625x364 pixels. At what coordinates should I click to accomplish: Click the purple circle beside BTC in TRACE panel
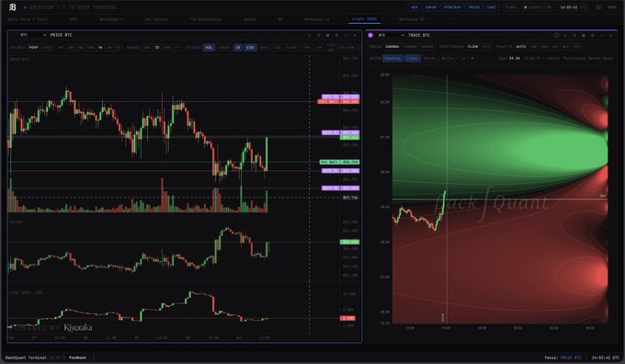click(370, 35)
